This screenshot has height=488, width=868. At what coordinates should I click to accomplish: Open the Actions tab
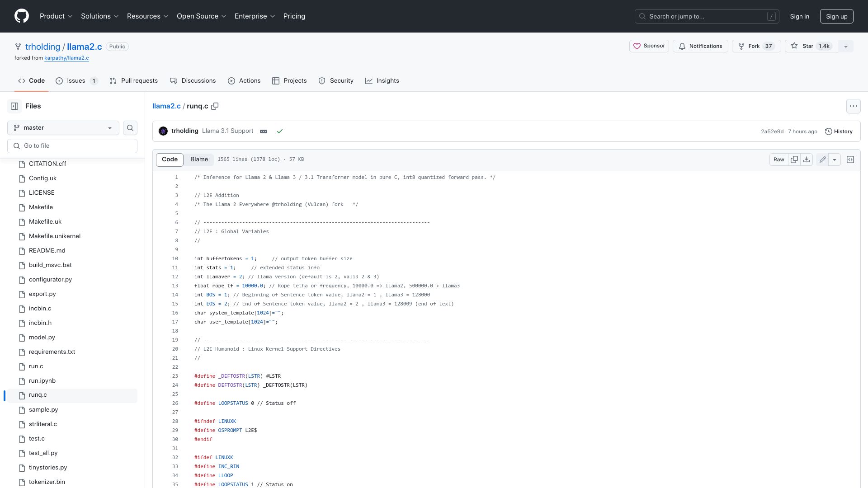[x=244, y=81]
